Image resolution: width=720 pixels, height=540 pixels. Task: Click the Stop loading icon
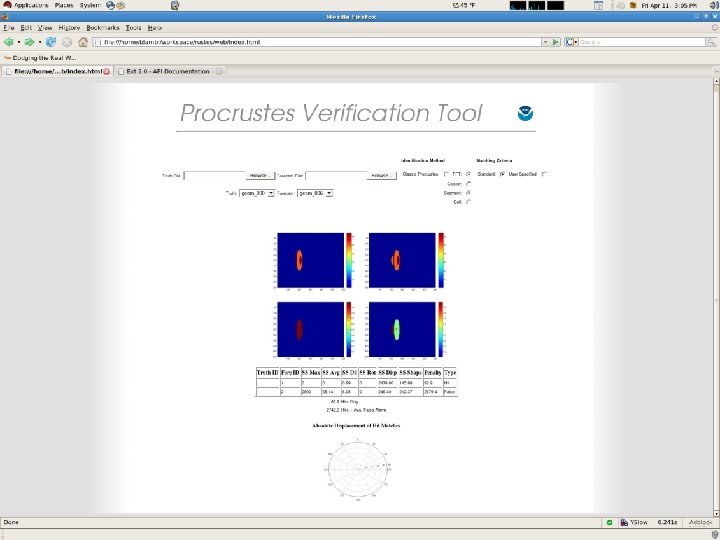[67, 42]
